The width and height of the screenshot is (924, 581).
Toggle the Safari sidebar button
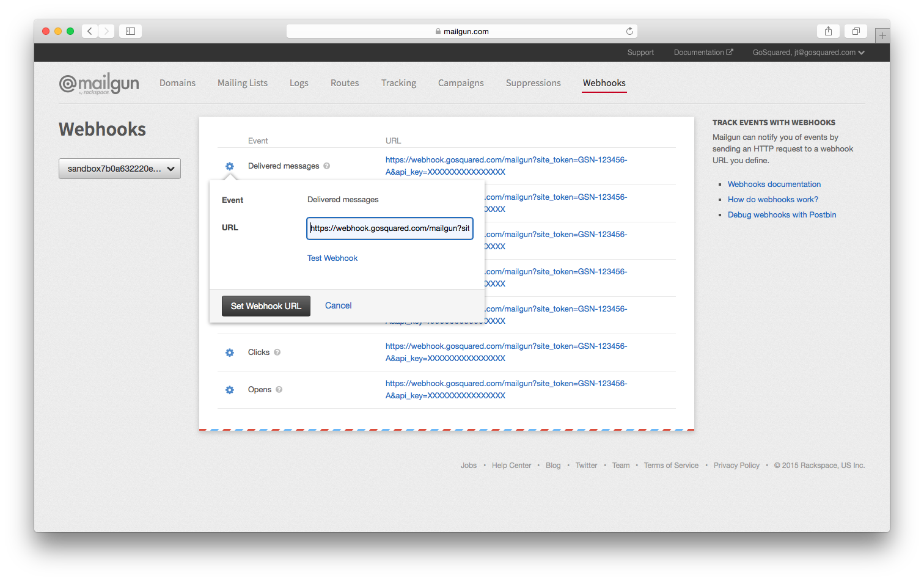click(x=130, y=31)
